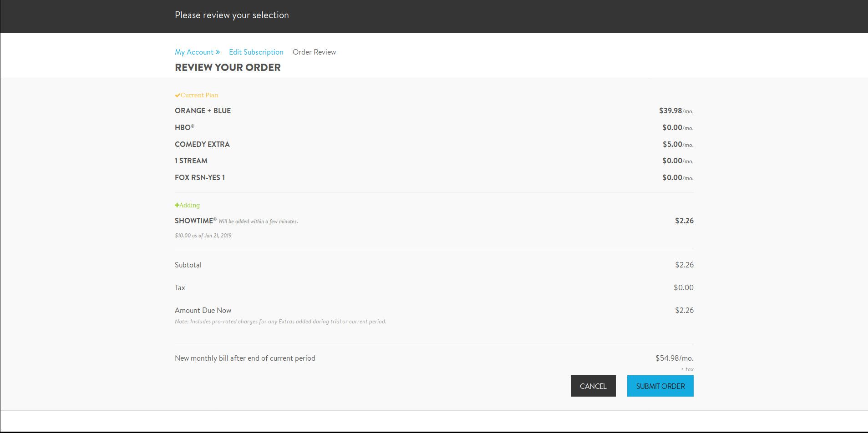Open the Edit Subscription breadcrumb link
Image resolution: width=868 pixels, height=433 pixels.
click(x=256, y=52)
